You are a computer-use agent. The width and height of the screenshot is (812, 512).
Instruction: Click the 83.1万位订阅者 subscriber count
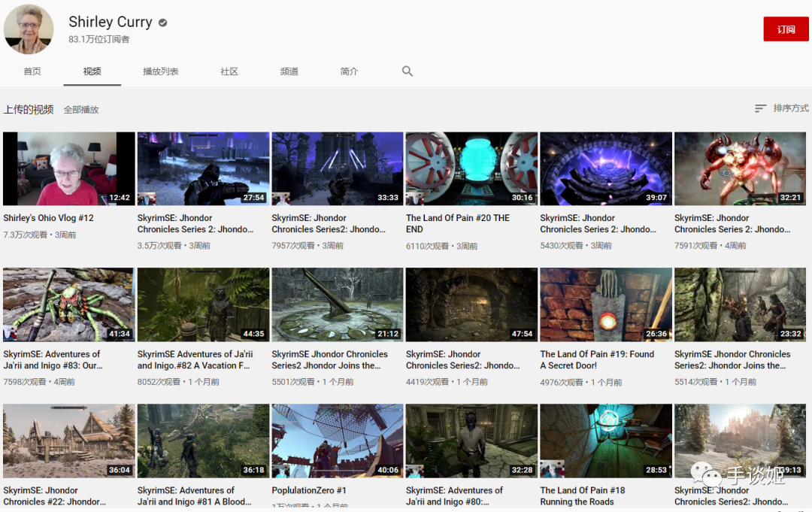click(x=99, y=39)
